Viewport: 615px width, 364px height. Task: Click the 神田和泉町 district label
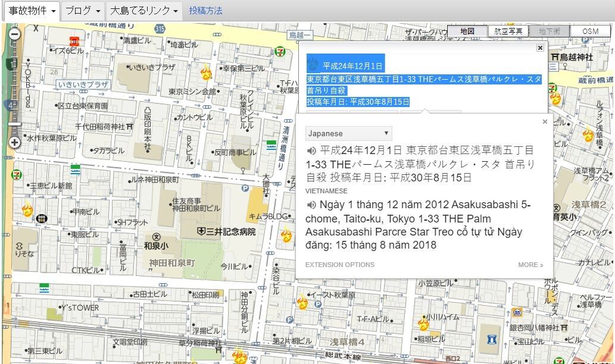(172, 263)
